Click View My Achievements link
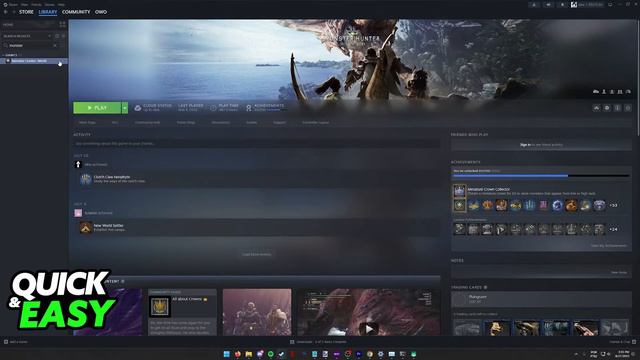The image size is (640, 360). tap(609, 246)
